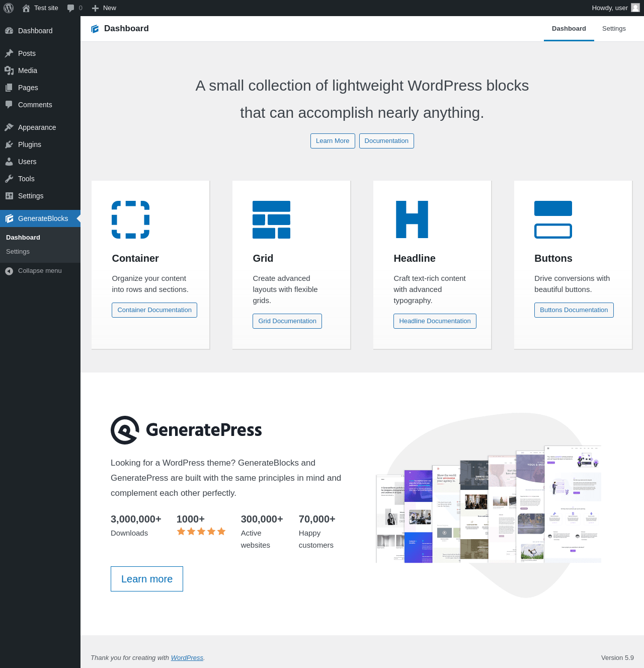Click the Plugins plug icon

(x=9, y=144)
